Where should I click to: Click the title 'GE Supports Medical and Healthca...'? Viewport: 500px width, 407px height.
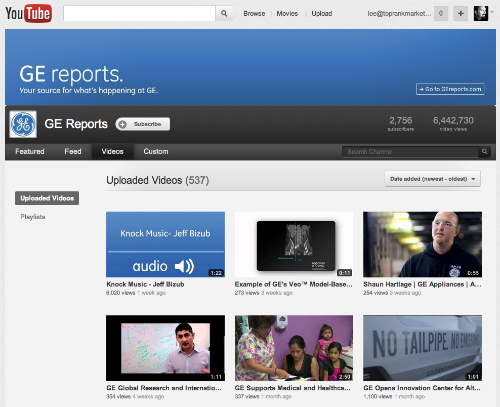[292, 388]
